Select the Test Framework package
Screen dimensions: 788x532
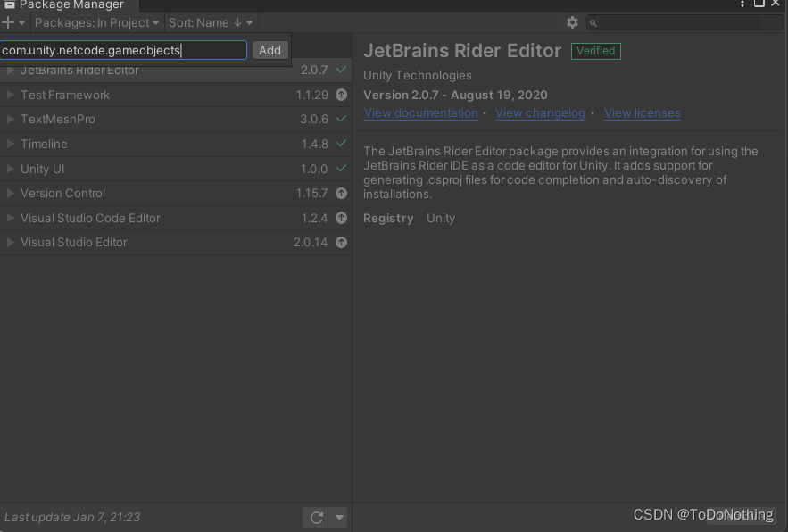pos(176,95)
